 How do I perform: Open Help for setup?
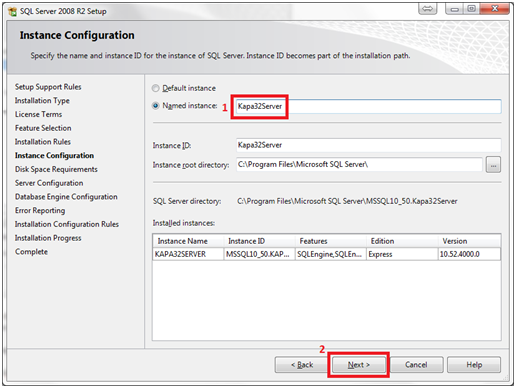coord(474,365)
